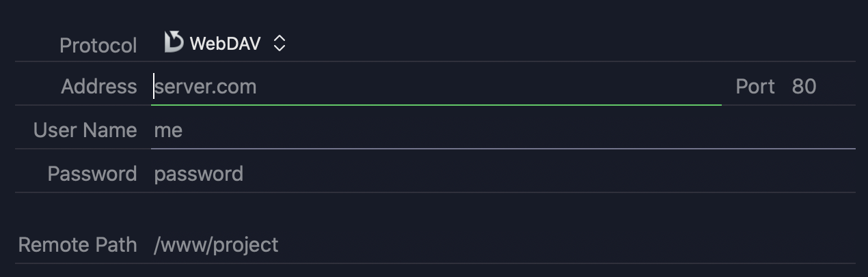Click the server.com placeholder text
Screen dimensions: 868x277
[x=206, y=87]
